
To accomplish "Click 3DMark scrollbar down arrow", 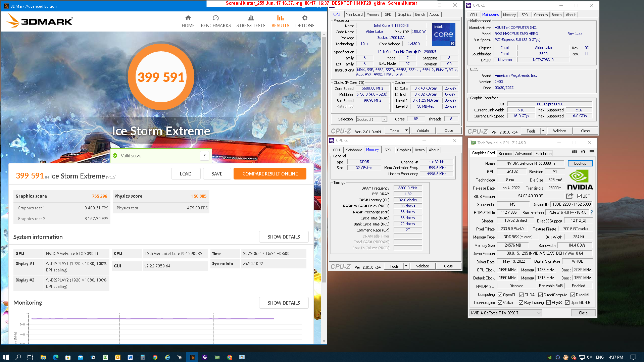I will (x=324, y=341).
